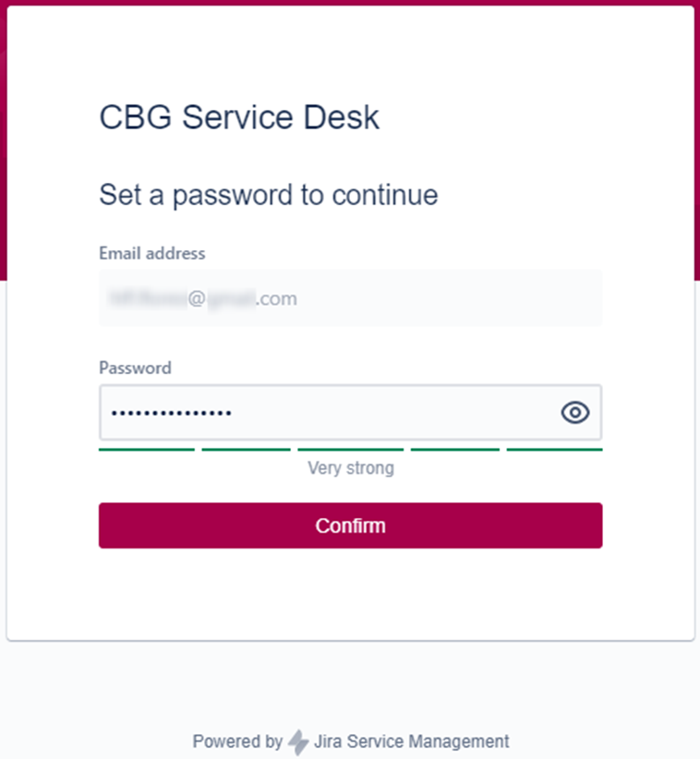This screenshot has width=700, height=759.
Task: Click the fourth password strength bar segment
Action: coord(455,450)
